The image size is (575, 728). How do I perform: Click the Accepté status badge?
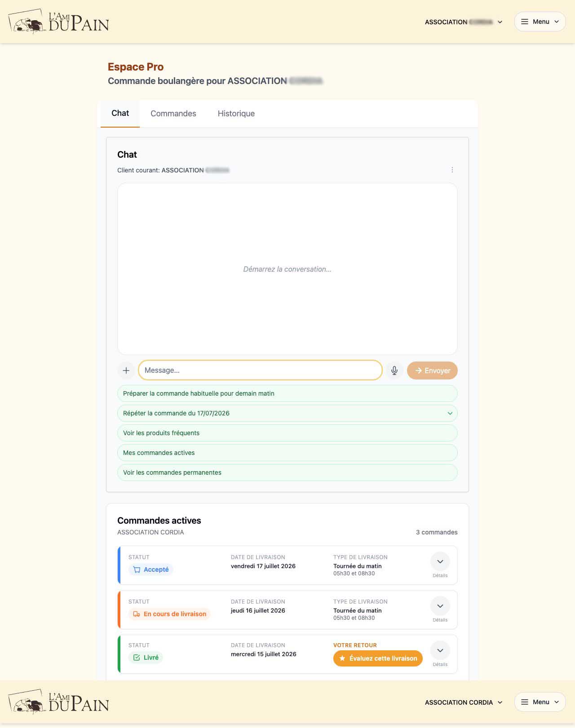click(151, 569)
